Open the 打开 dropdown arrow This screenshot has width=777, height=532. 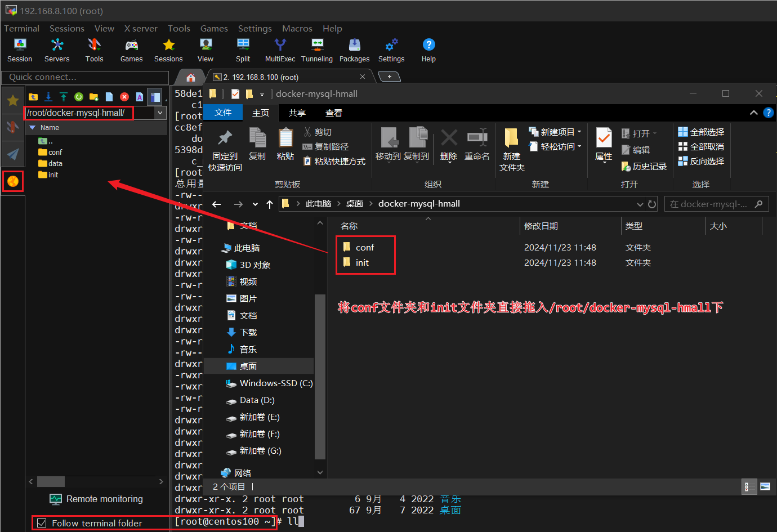pos(655,133)
